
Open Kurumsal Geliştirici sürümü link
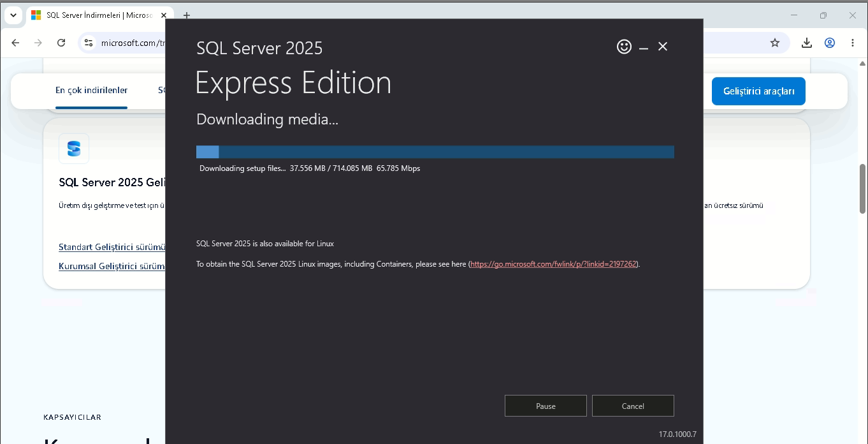click(112, 266)
